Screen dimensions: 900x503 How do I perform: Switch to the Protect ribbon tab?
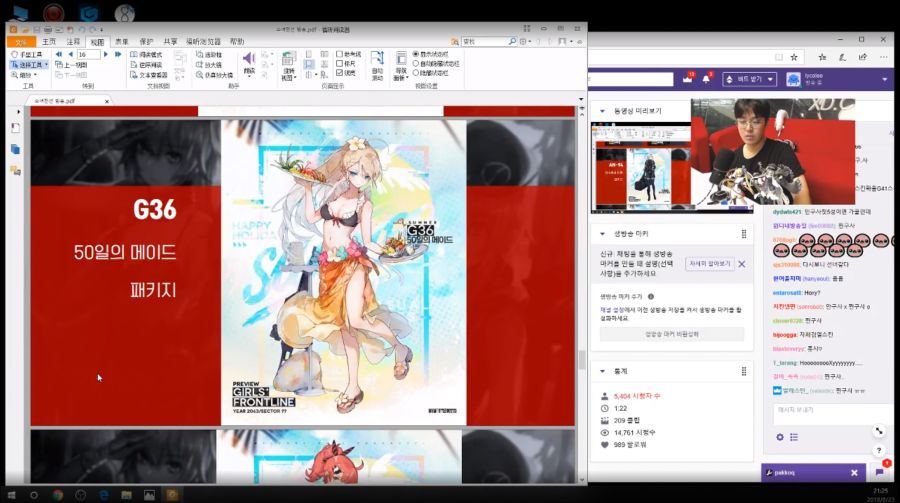coord(146,42)
